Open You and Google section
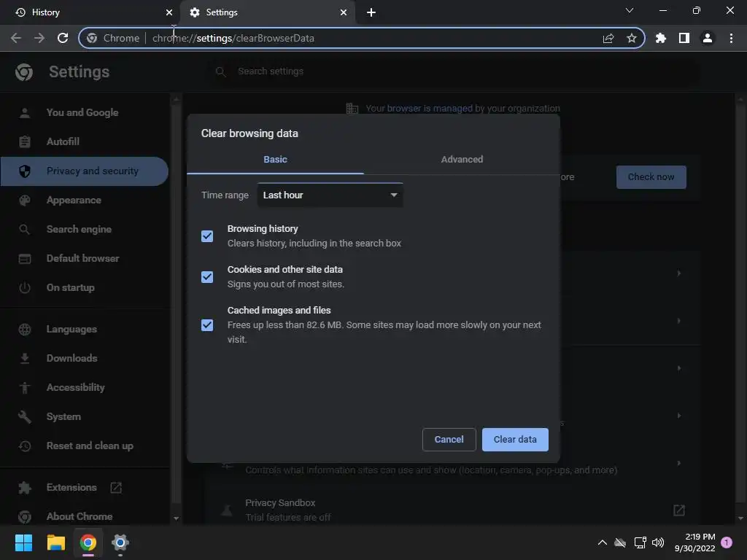 click(x=82, y=112)
